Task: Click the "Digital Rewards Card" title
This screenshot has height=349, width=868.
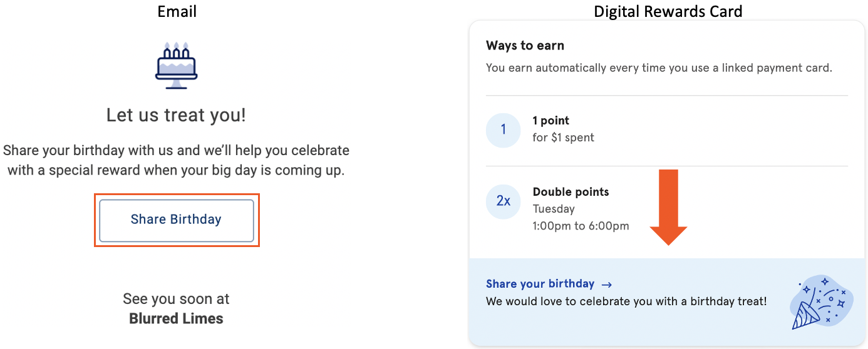Action: (668, 11)
